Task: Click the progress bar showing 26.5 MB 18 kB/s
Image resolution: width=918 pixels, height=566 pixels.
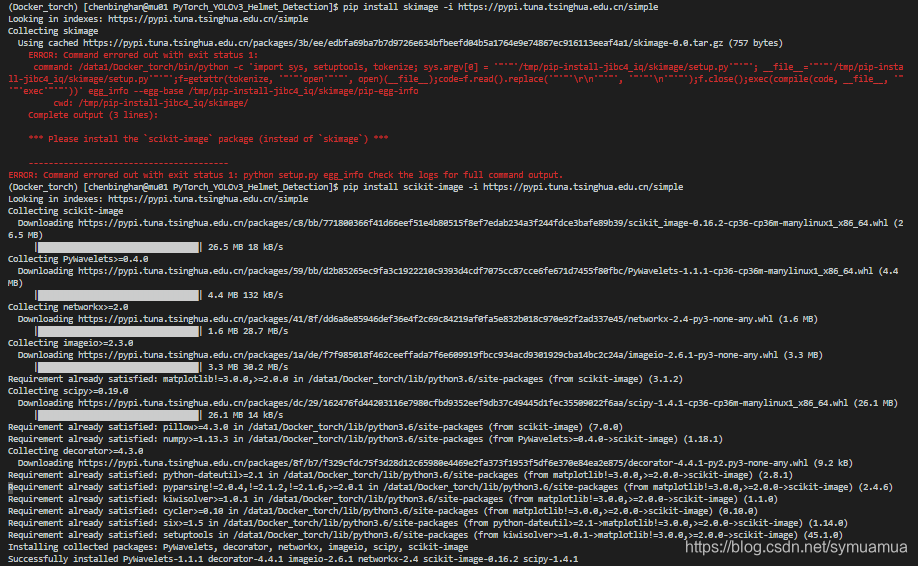Action: (118, 247)
